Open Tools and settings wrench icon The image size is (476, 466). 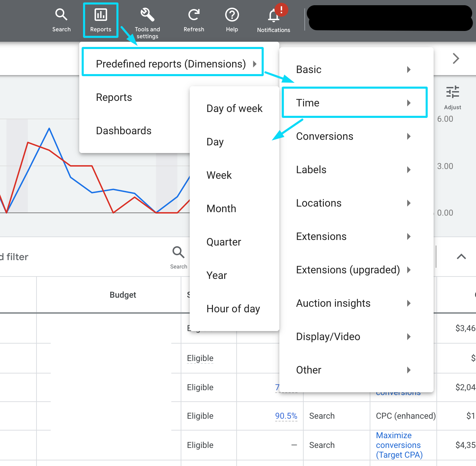147,15
